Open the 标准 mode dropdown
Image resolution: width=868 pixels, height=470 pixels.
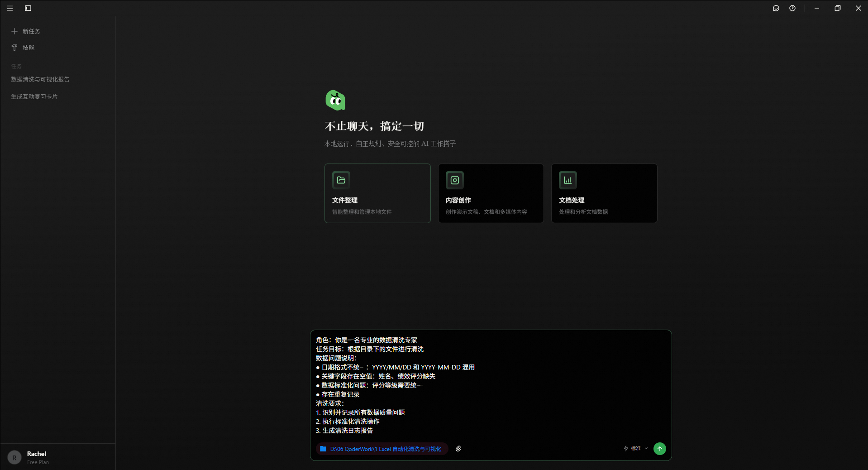coord(636,448)
